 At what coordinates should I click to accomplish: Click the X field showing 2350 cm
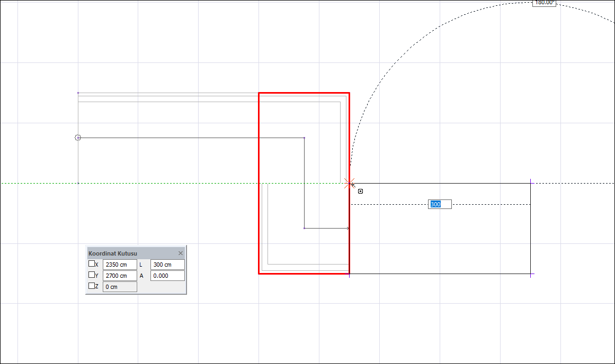click(120, 265)
